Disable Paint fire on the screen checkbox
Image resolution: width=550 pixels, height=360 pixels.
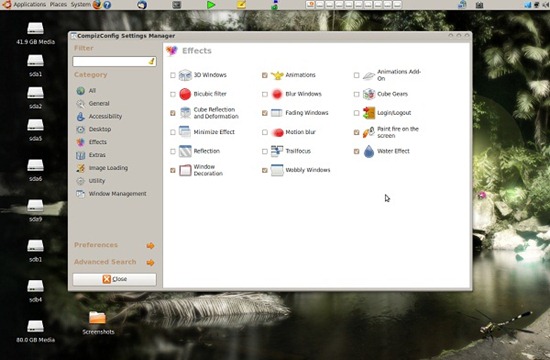(356, 132)
